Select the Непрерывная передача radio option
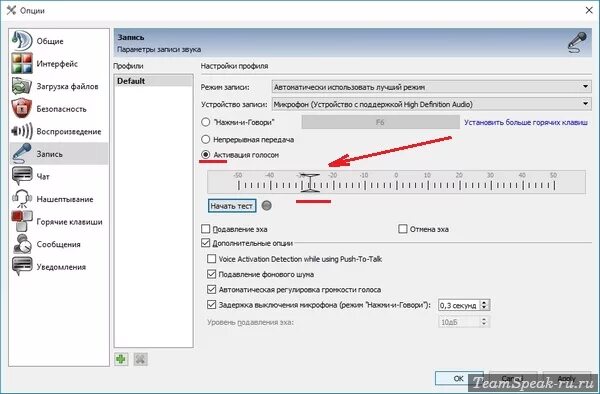Image resolution: width=600 pixels, height=394 pixels. (x=205, y=139)
